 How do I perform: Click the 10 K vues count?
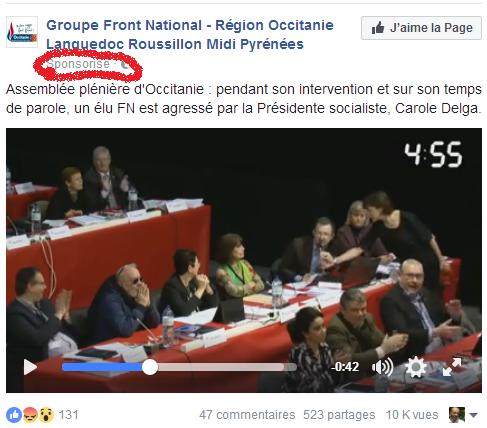pyautogui.click(x=412, y=415)
